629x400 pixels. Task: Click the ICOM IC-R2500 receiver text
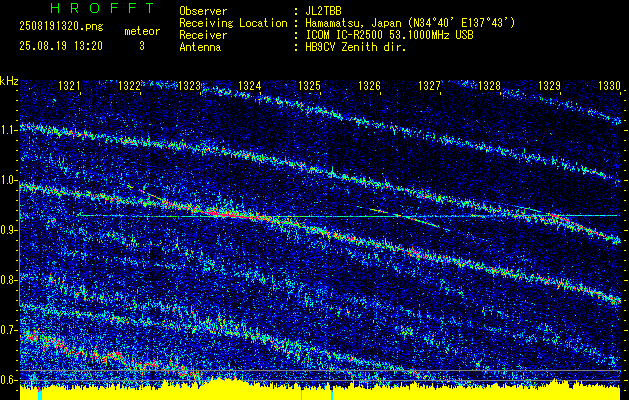click(x=389, y=35)
